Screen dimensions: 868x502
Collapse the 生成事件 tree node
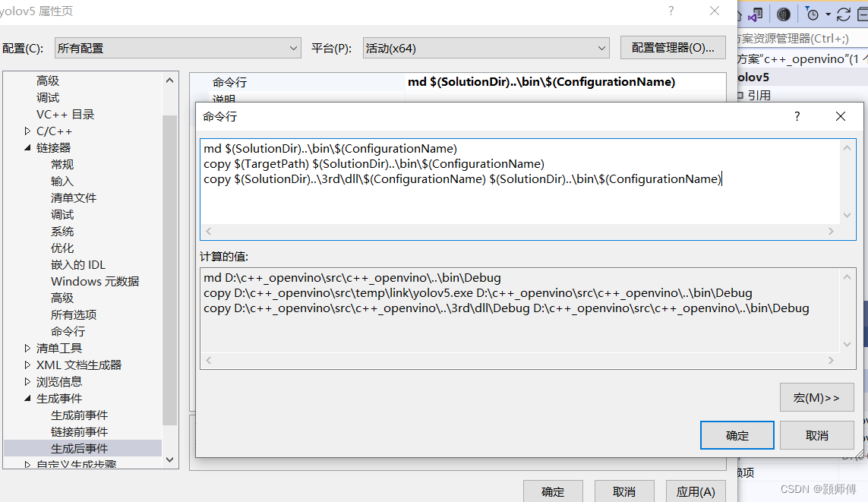(27, 399)
